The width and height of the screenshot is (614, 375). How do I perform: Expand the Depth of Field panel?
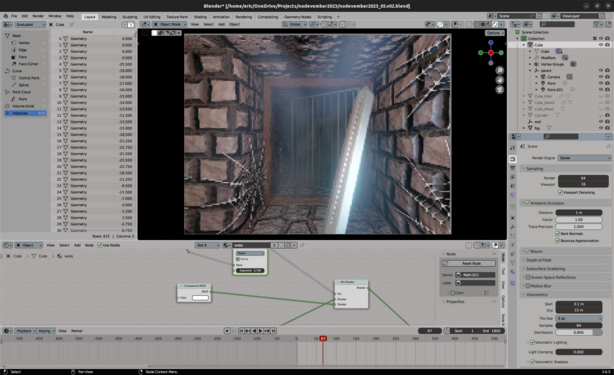[x=566, y=260]
